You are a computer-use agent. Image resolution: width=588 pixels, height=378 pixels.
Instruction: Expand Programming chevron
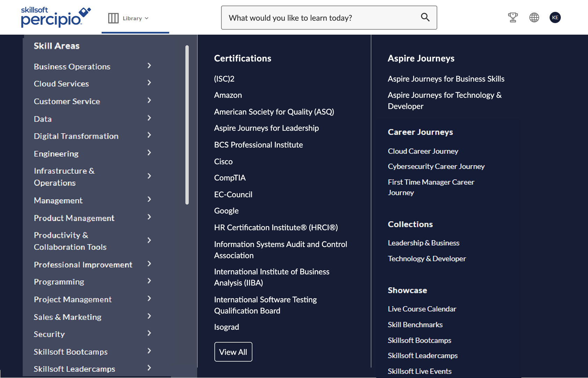click(149, 281)
